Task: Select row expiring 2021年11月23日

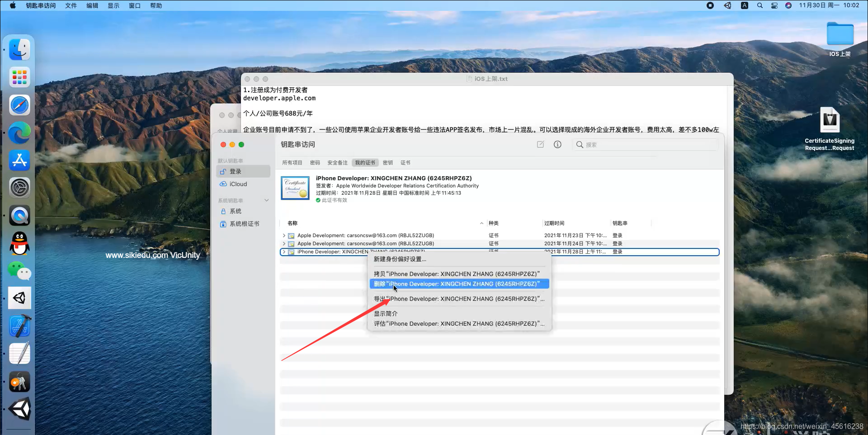Action: click(x=500, y=235)
